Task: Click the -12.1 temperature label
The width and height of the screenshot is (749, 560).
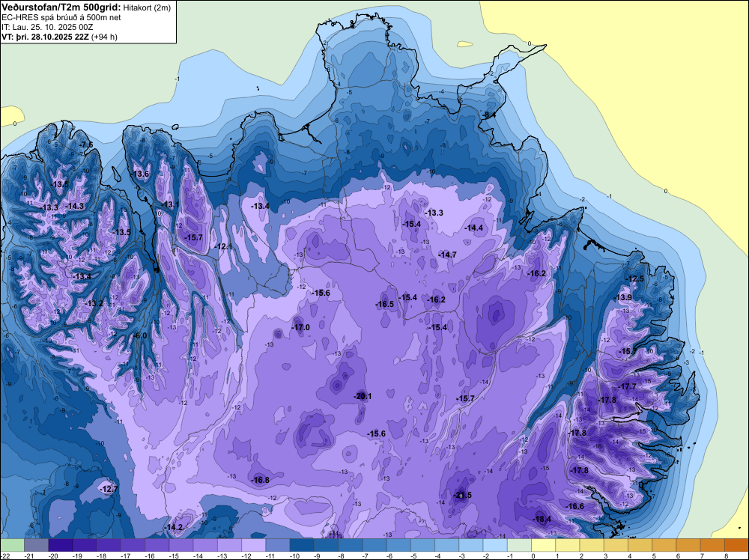Action: 223,247
